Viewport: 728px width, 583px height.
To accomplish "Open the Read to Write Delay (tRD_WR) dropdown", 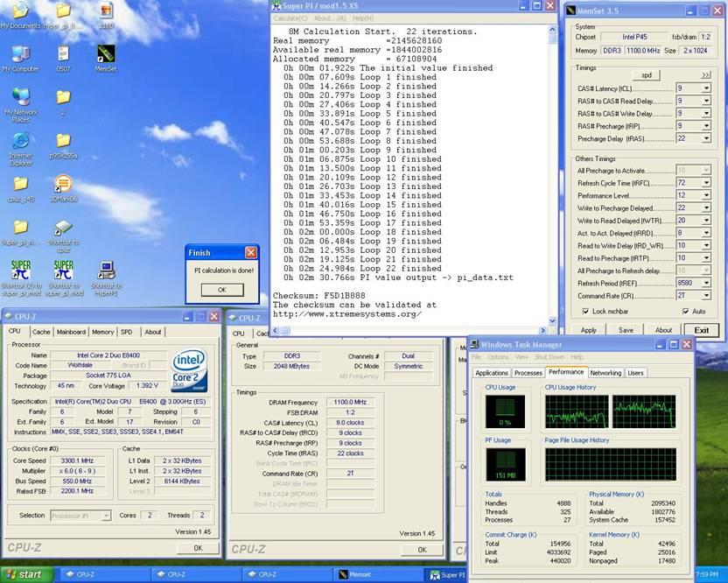I will pos(706,245).
